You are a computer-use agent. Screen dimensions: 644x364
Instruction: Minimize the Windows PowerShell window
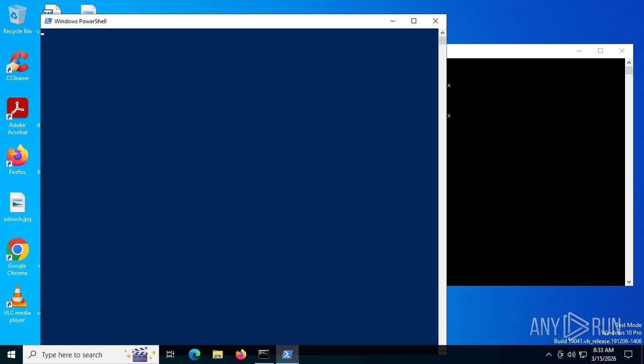(392, 21)
